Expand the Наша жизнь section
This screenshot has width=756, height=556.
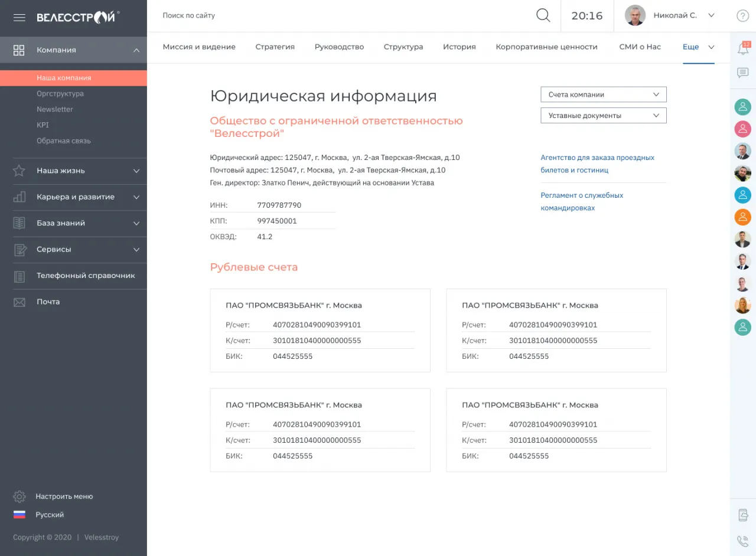tap(136, 171)
